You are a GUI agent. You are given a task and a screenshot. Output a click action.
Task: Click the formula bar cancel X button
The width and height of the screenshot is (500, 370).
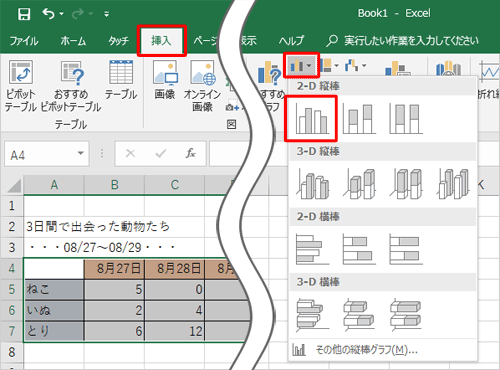(130, 153)
